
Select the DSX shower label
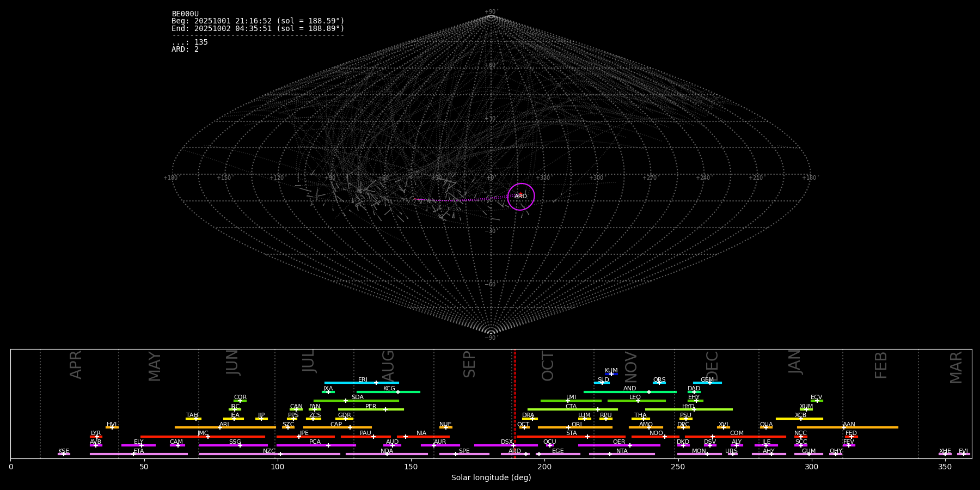pyautogui.click(x=507, y=442)
